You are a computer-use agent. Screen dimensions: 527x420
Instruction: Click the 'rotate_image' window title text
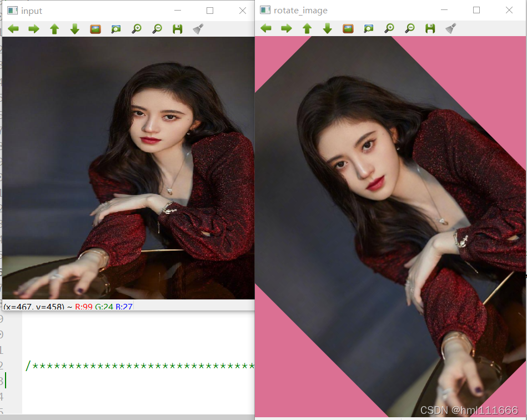(x=300, y=11)
